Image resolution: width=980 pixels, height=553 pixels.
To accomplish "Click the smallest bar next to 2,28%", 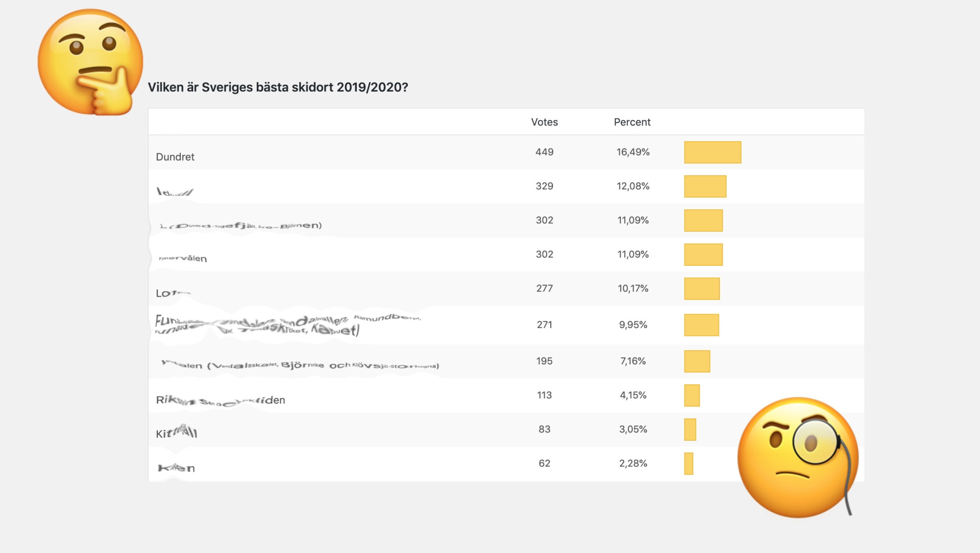I will 688,464.
